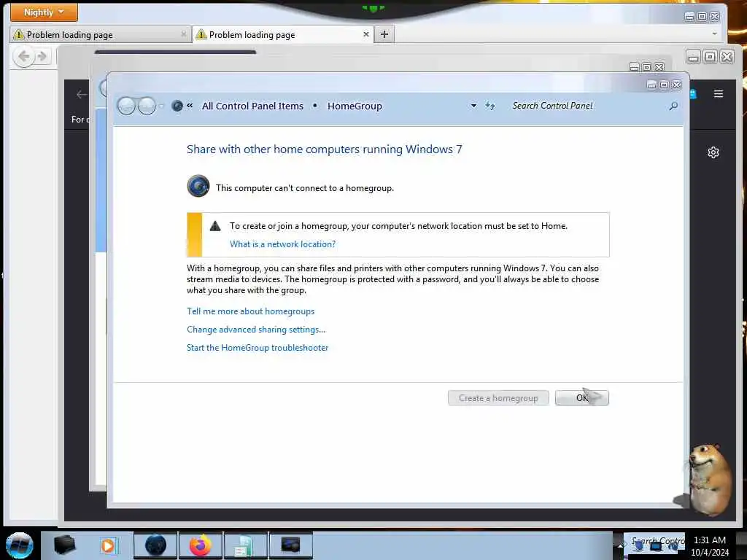Start the HomeGroup troubleshooter

coord(258,348)
